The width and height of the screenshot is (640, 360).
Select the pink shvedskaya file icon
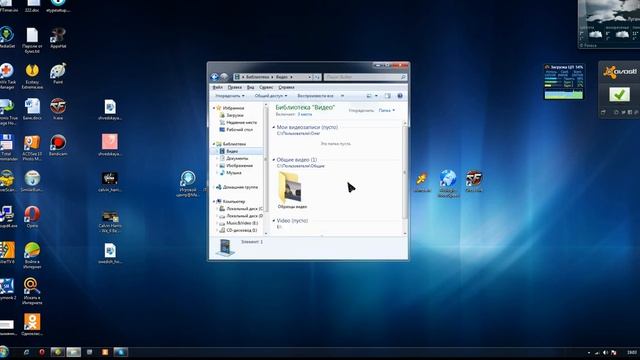click(x=110, y=145)
